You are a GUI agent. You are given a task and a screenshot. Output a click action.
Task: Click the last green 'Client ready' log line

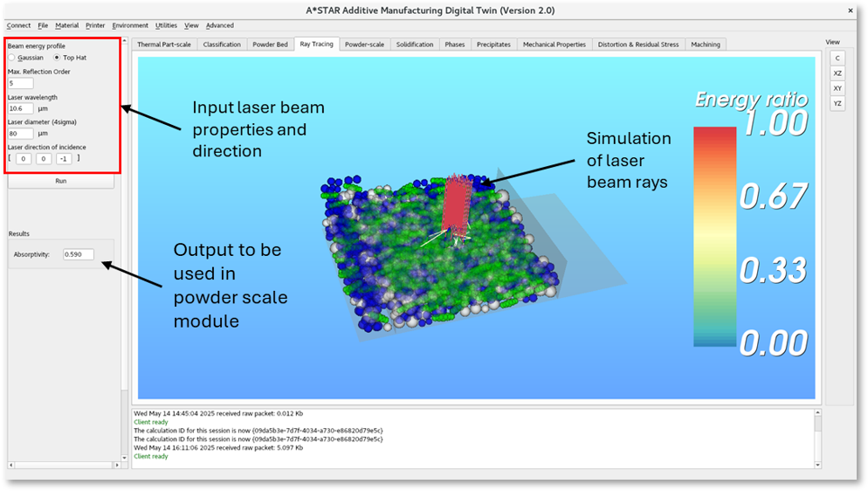point(150,457)
